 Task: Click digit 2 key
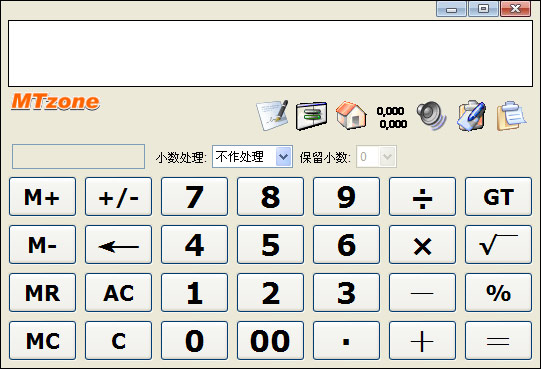tap(270, 293)
